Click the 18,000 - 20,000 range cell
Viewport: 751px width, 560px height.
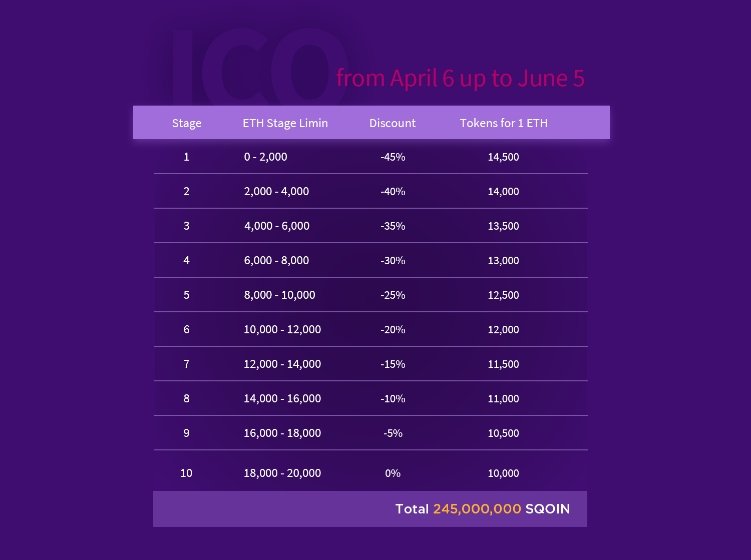click(x=282, y=473)
